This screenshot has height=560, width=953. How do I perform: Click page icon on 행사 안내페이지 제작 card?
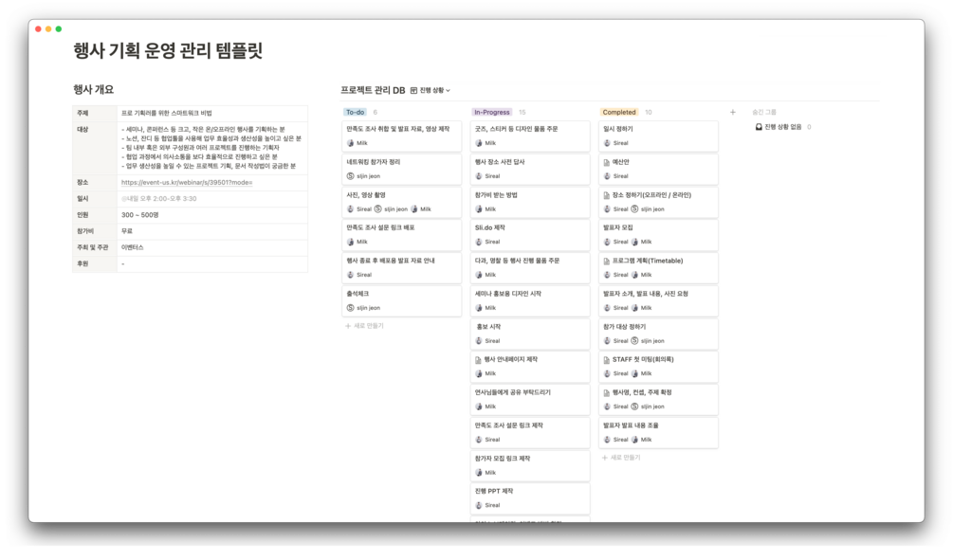478,359
